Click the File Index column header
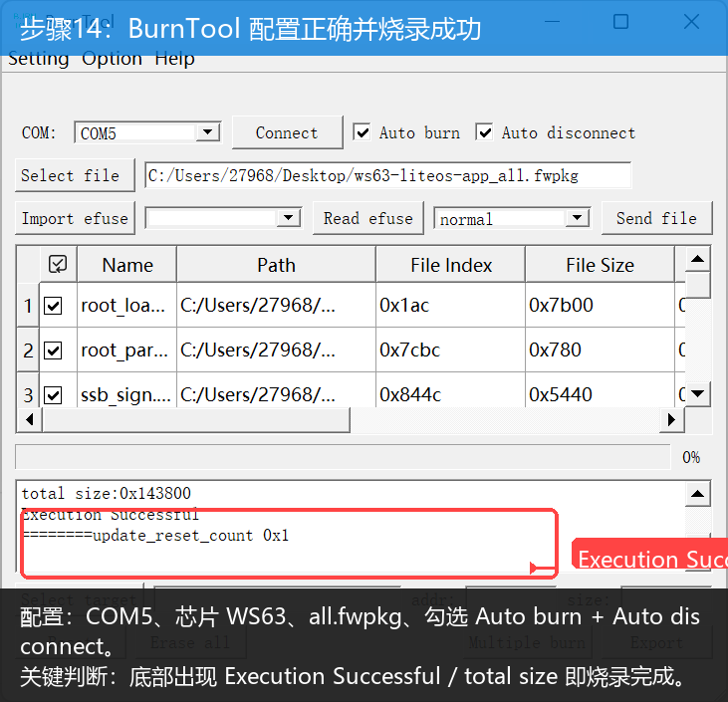This screenshot has height=702, width=728. click(x=451, y=265)
